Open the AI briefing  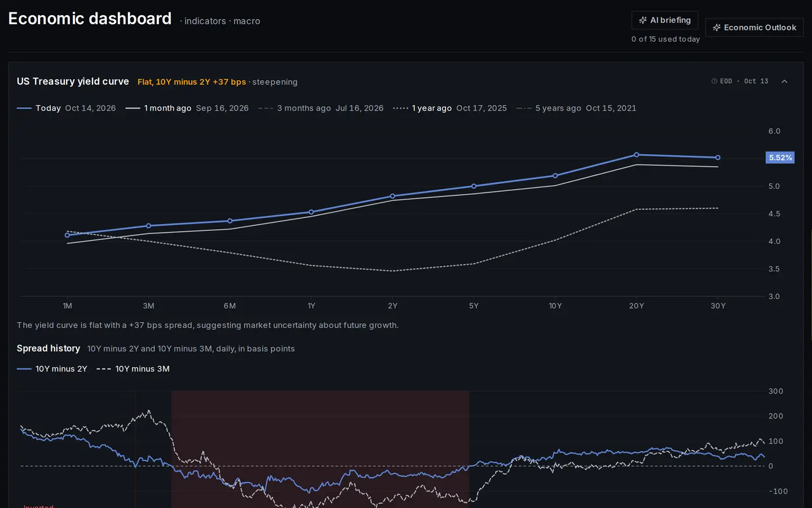(665, 20)
